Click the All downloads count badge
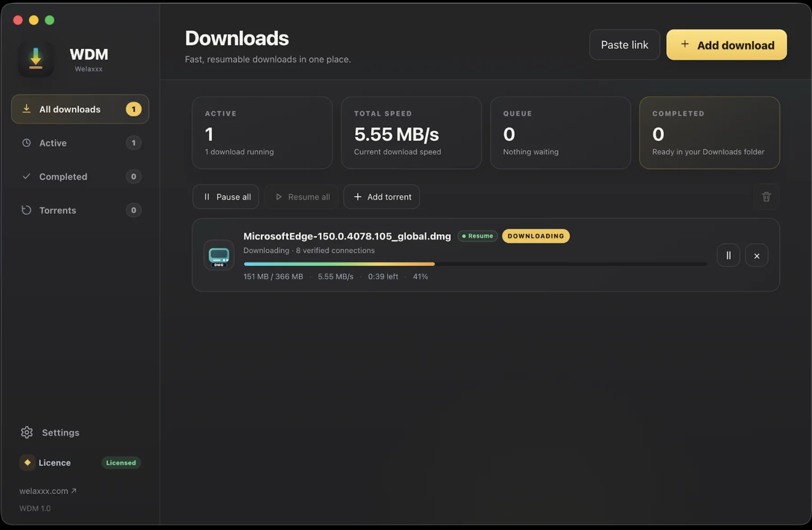812x530 pixels. click(x=134, y=109)
